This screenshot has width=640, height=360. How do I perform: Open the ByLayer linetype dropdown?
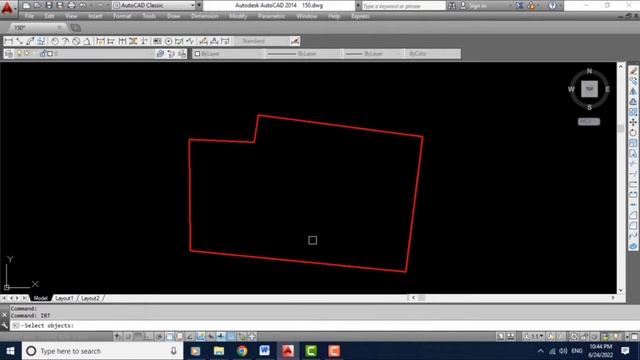(304, 54)
